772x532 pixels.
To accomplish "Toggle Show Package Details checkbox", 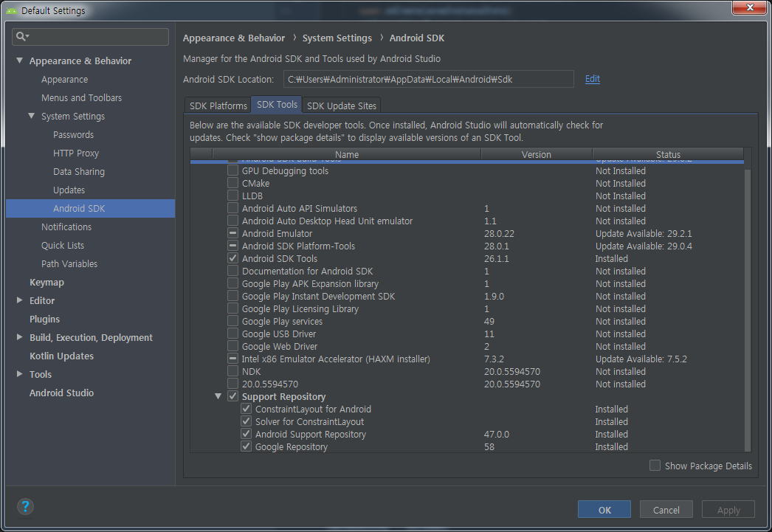I will (655, 465).
